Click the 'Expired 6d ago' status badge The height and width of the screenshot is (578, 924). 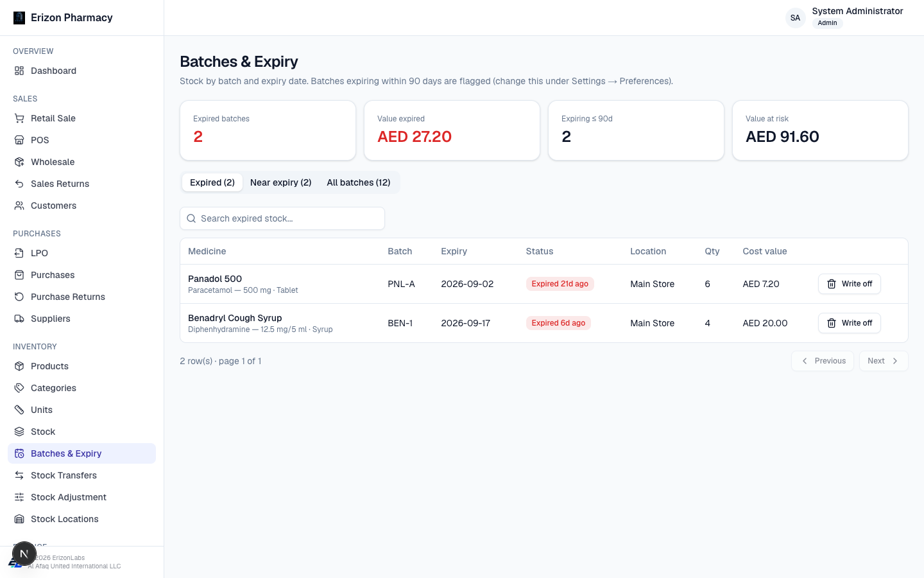pyautogui.click(x=558, y=323)
